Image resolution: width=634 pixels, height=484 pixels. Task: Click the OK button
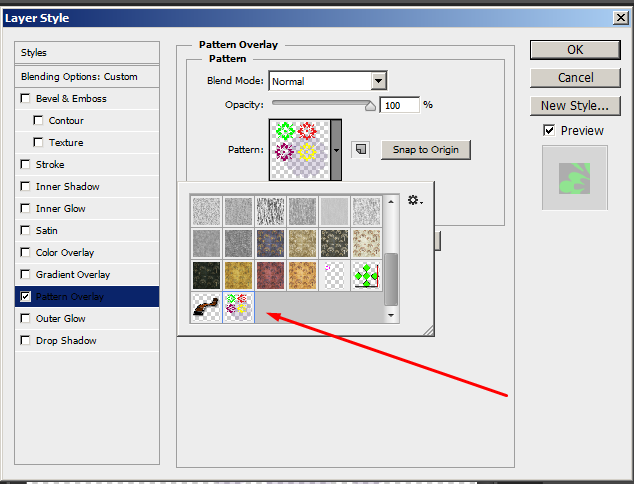click(x=575, y=50)
